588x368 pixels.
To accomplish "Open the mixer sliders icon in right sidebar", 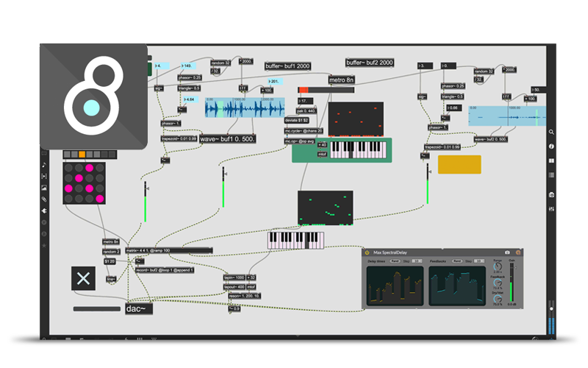I will click(x=551, y=209).
